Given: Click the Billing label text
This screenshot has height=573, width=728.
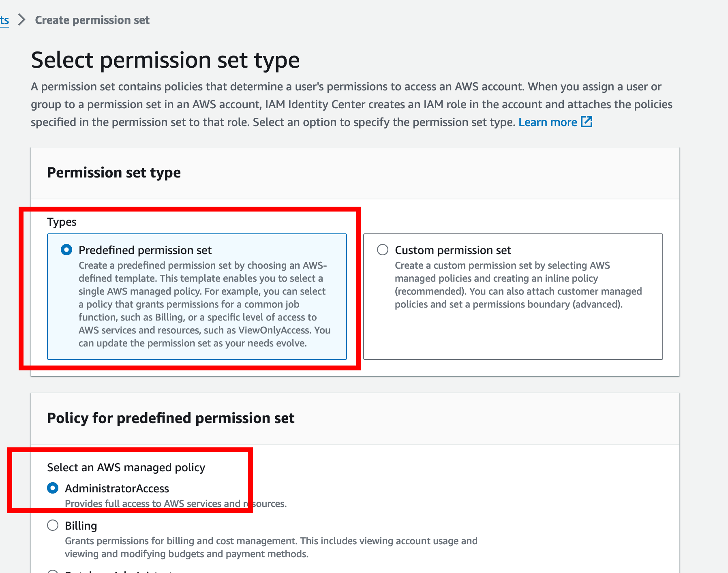Looking at the screenshot, I should 81,526.
